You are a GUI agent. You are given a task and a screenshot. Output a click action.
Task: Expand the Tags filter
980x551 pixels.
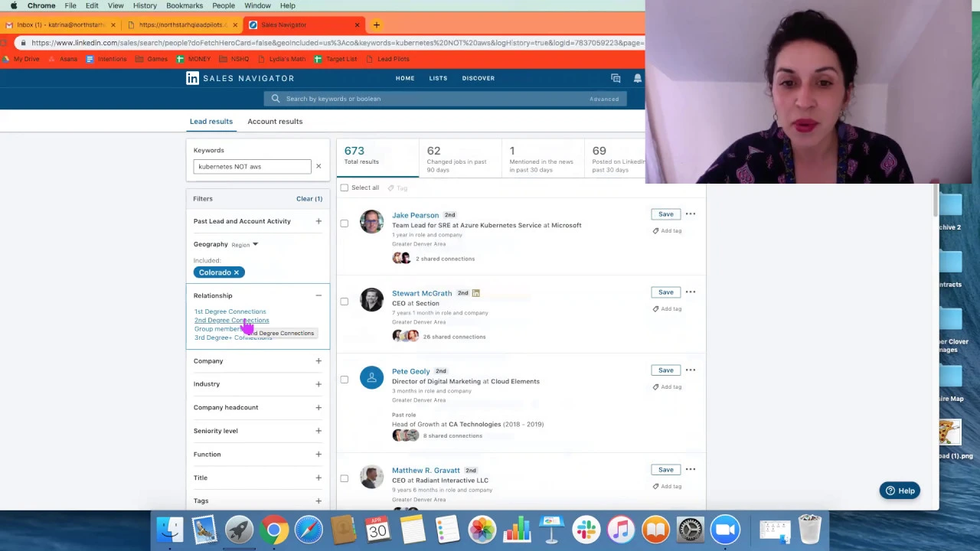pyautogui.click(x=318, y=500)
